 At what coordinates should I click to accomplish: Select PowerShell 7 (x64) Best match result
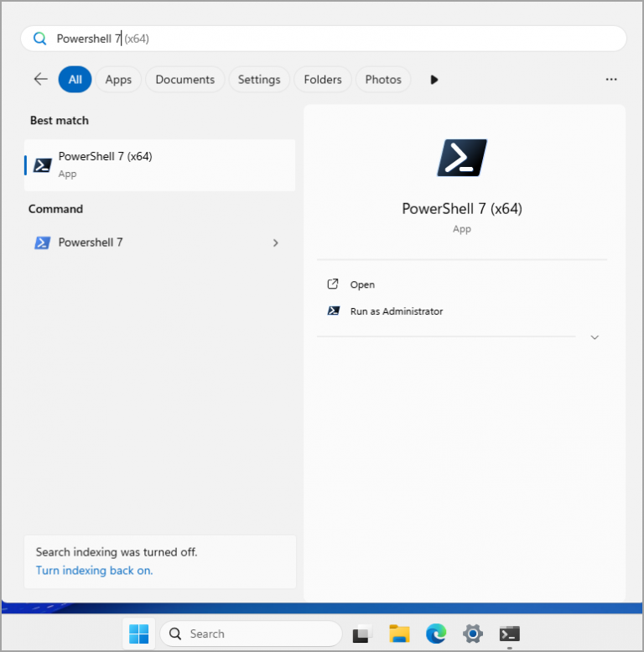click(x=160, y=165)
